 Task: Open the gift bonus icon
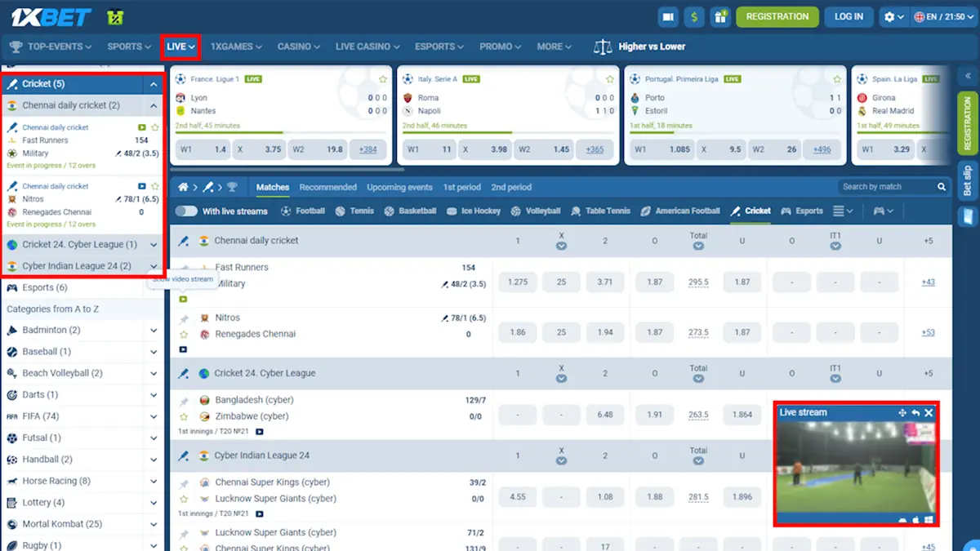coord(722,16)
